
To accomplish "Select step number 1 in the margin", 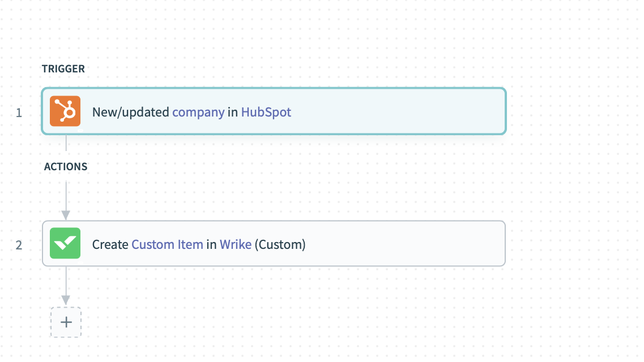I will [x=19, y=113].
